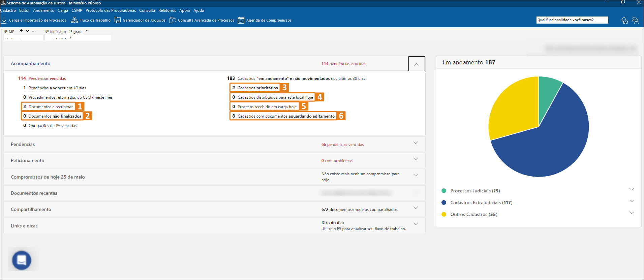Screen dimensions: 644x280
Task: Open the Cadastro menu
Action: (x=8, y=10)
